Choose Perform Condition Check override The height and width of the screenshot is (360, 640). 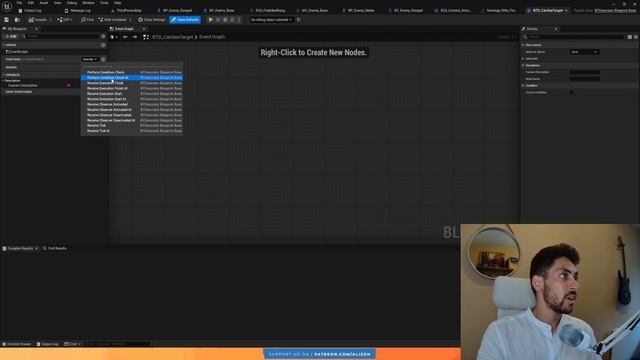point(131,72)
